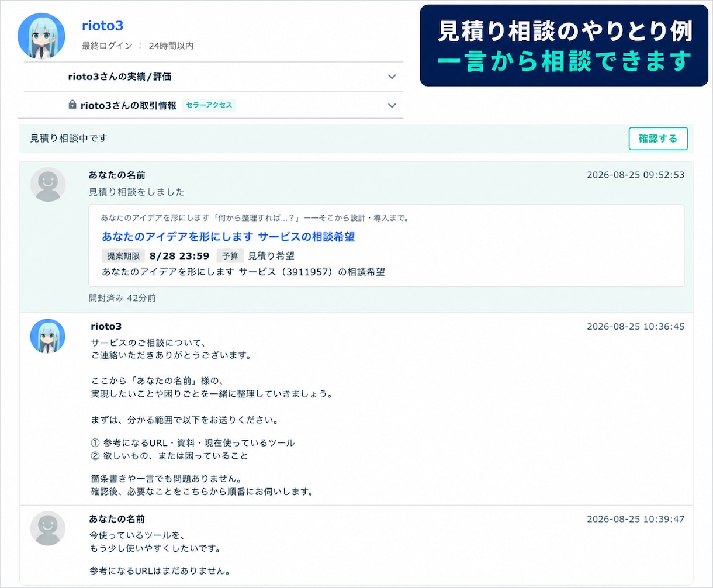
Task: Click the 最終ログイン 24時間以内 text
Action: 138,46
